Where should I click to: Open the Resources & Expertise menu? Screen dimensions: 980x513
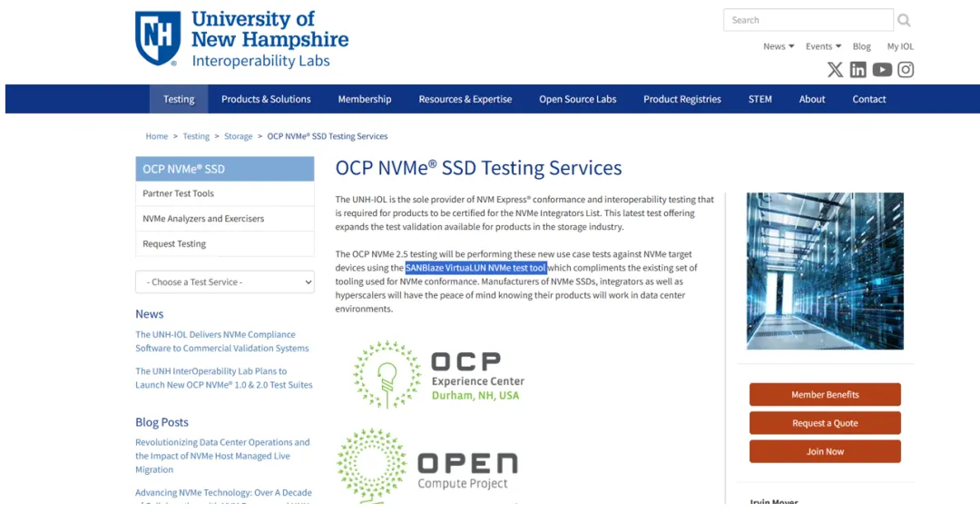(465, 99)
